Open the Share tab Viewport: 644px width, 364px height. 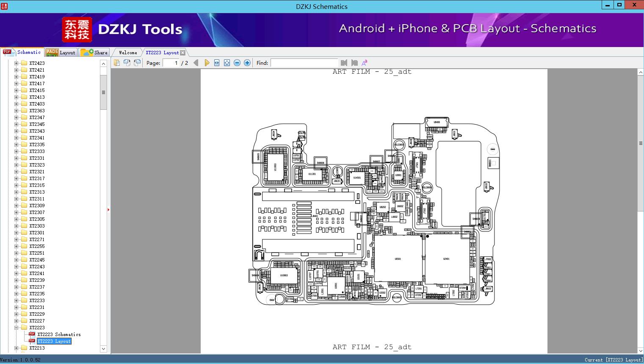(94, 53)
